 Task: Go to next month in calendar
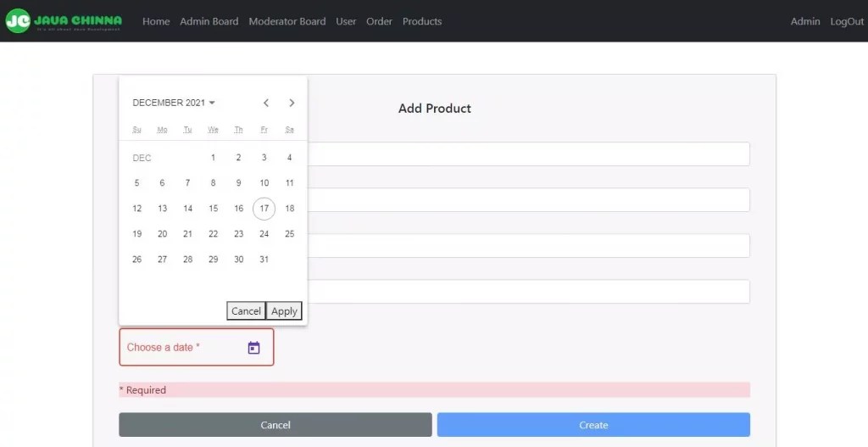pyautogui.click(x=292, y=103)
